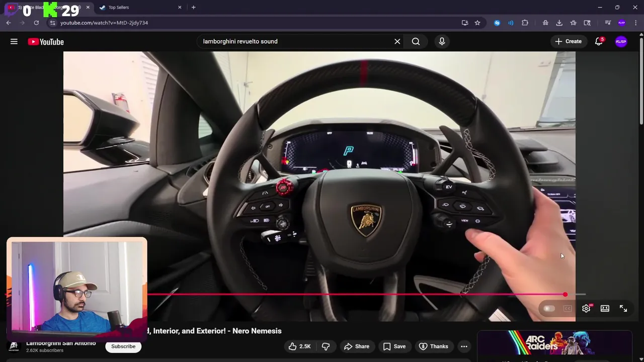Start voice search with microphone
This screenshot has width=644, height=362.
point(442,41)
